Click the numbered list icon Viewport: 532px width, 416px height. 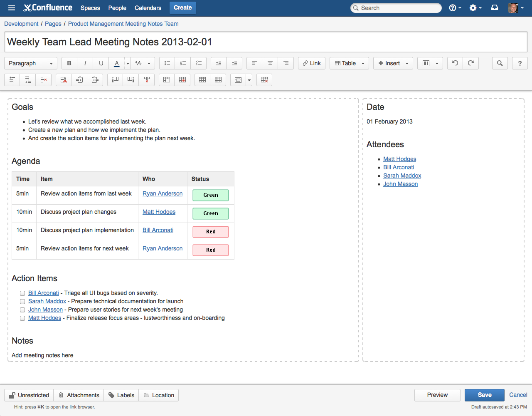(183, 63)
